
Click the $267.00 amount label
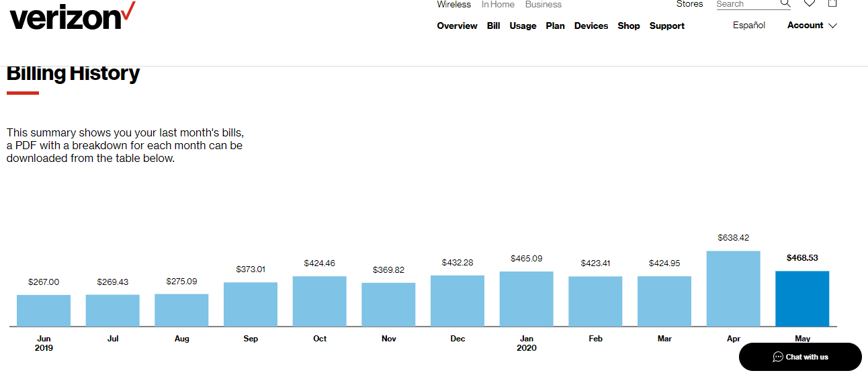(44, 282)
